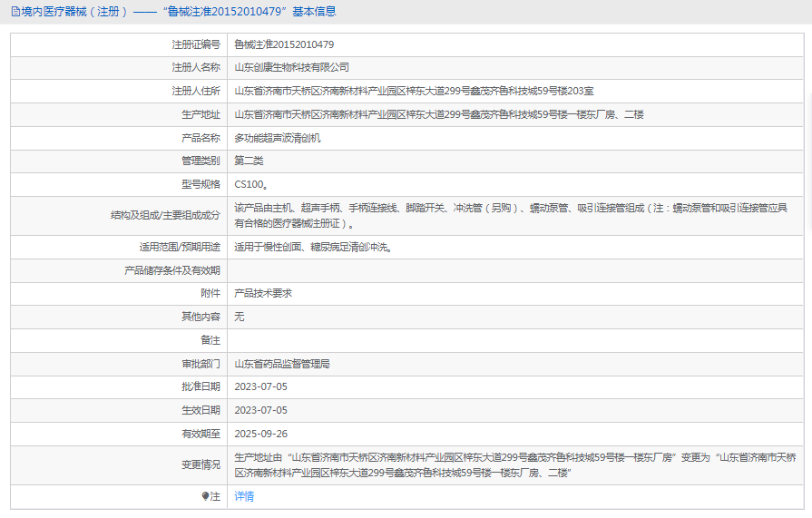812x518 pixels.
Task: Click the document icon in the page header
Action: coord(15,12)
